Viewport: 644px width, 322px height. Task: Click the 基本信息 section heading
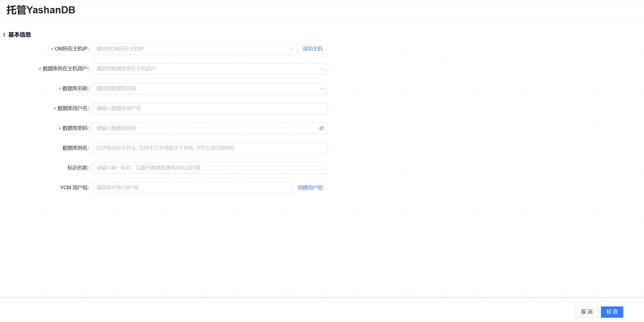tap(19, 35)
